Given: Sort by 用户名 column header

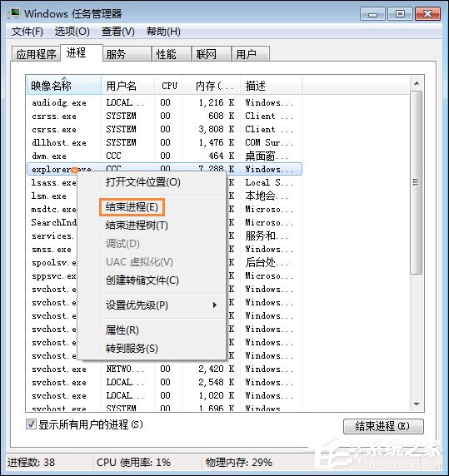Looking at the screenshot, I should [127, 86].
